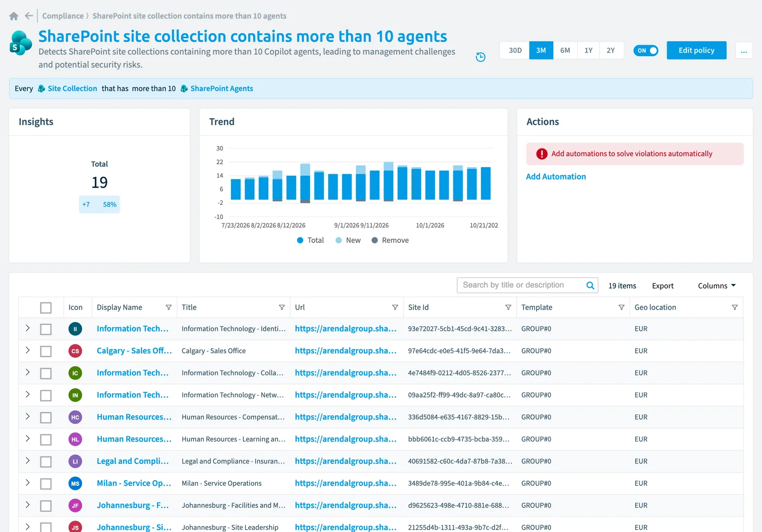Toggle the policy ON switch
Image resolution: width=762 pixels, height=532 pixels.
646,50
